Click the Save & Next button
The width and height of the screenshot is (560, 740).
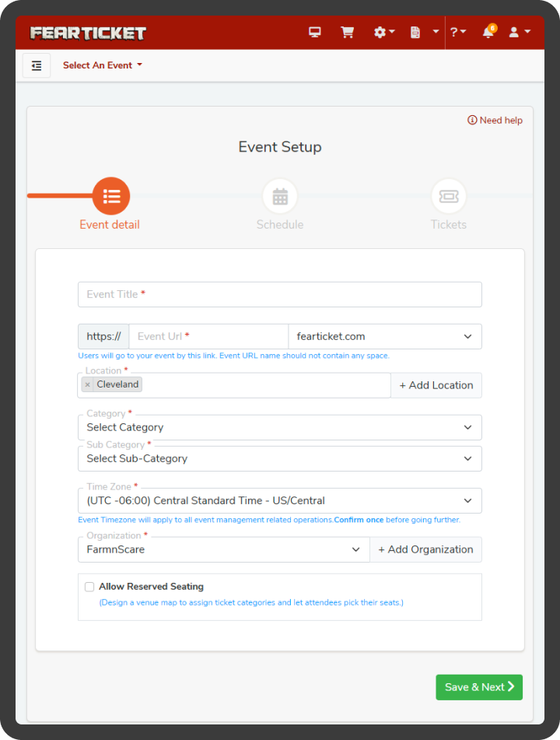[x=478, y=687]
